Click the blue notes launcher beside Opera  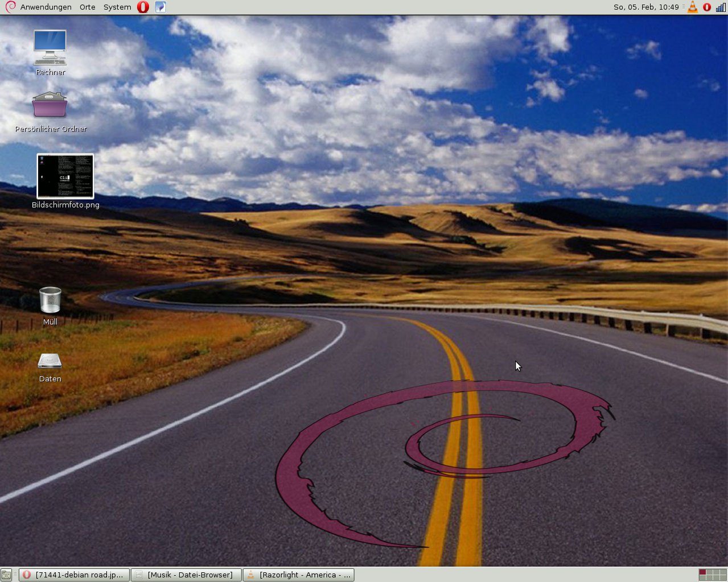click(161, 7)
